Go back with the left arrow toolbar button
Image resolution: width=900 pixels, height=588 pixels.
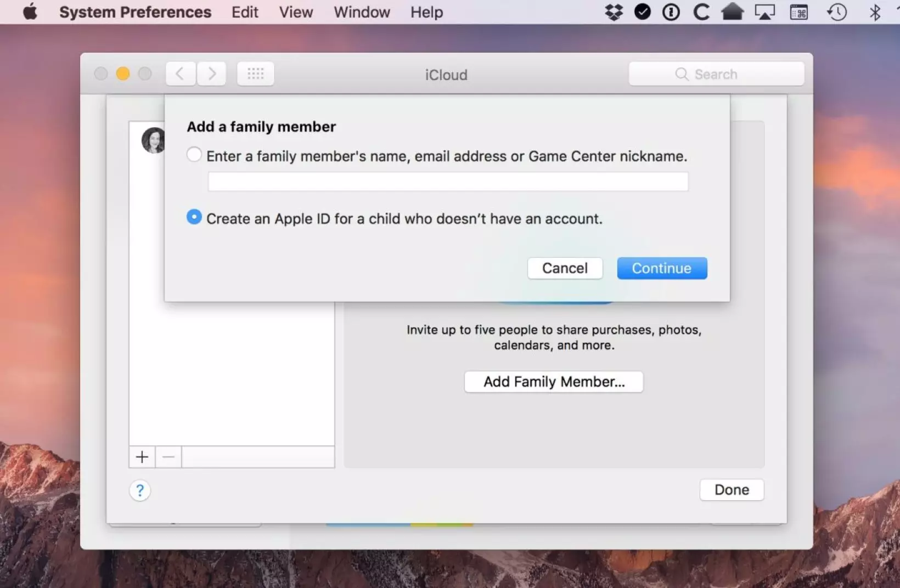[181, 73]
